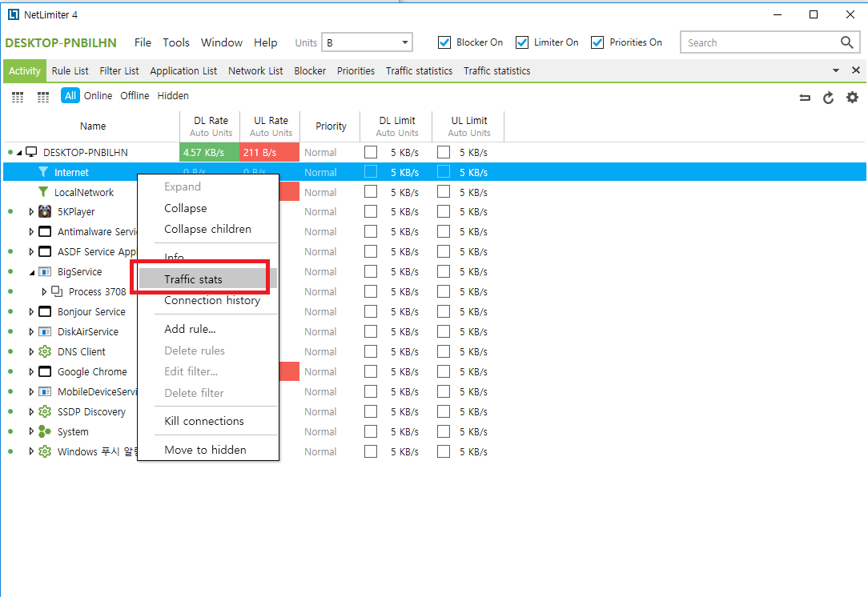Collapse the DESKTOP-PNBILHN tree node
This screenshot has width=868, height=597.
click(x=19, y=152)
